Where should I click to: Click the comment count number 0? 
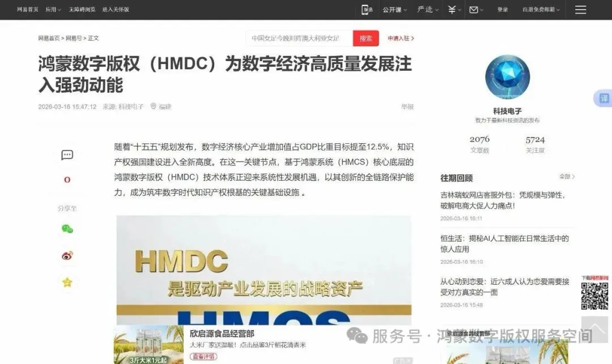[67, 179]
